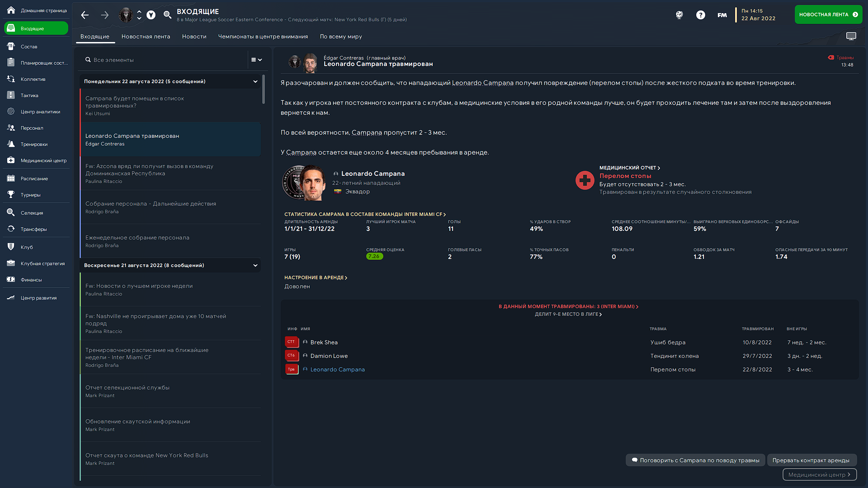Viewport: 868px width, 488px height.
Task: Collapse Monday 22 August messages group
Action: pyautogui.click(x=255, y=81)
